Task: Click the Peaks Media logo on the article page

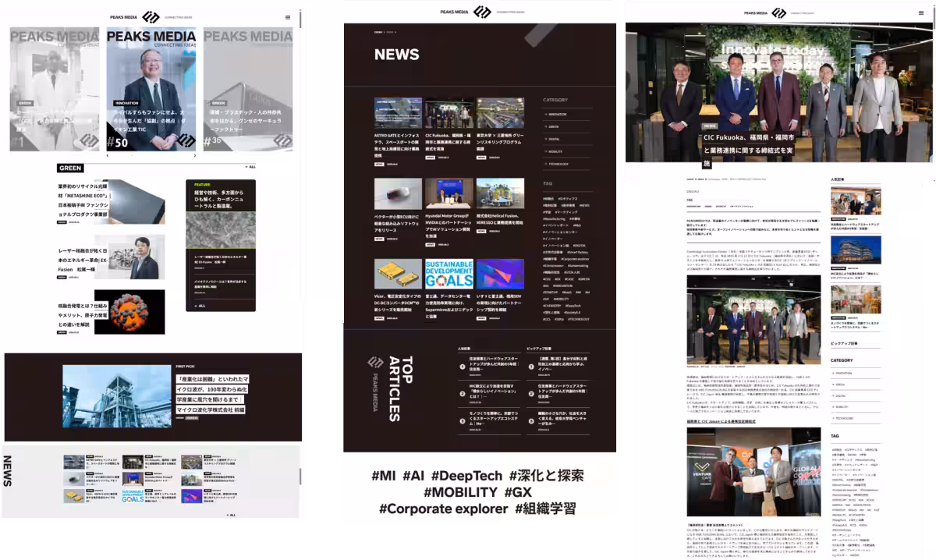Action: tap(778, 12)
